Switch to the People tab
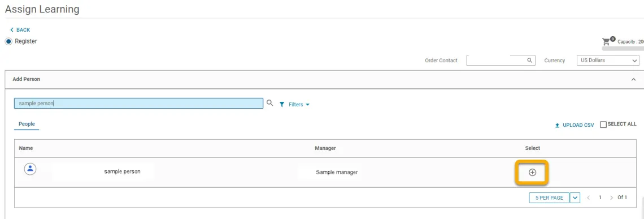Image resolution: width=644 pixels, height=219 pixels. click(x=27, y=124)
